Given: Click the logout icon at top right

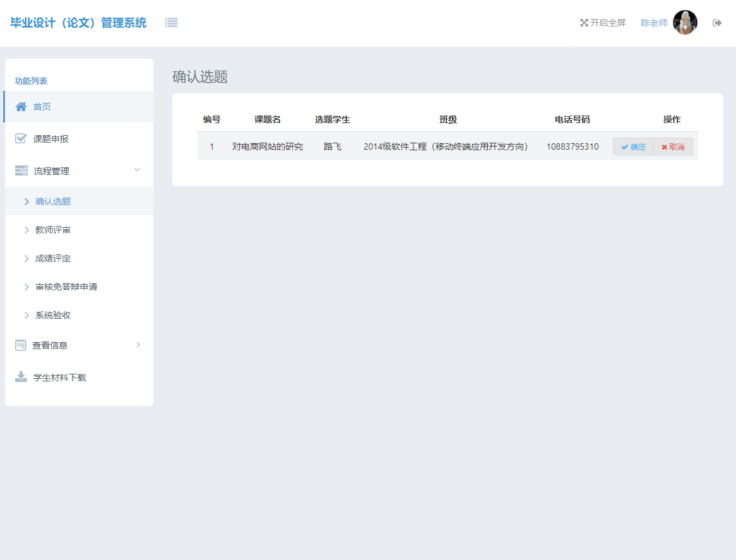Looking at the screenshot, I should (x=717, y=22).
